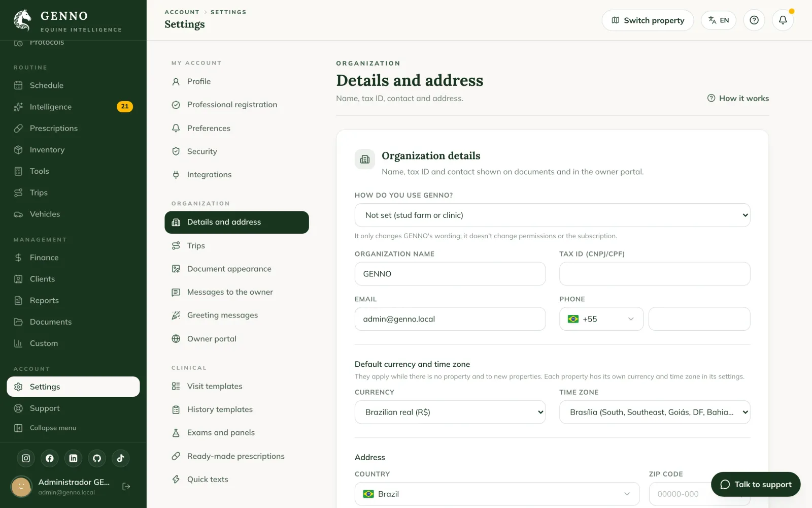Open the LinkedIn social icon
The image size is (812, 508).
(x=73, y=458)
